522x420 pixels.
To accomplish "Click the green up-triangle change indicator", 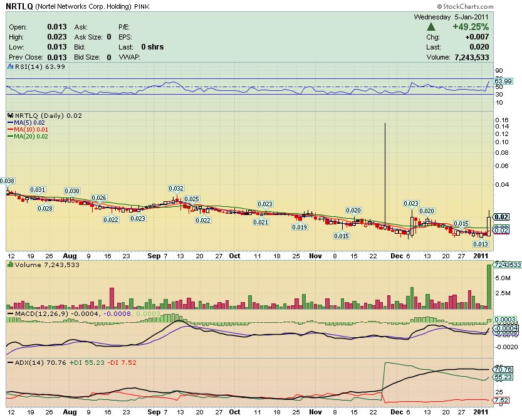I will 432,26.
